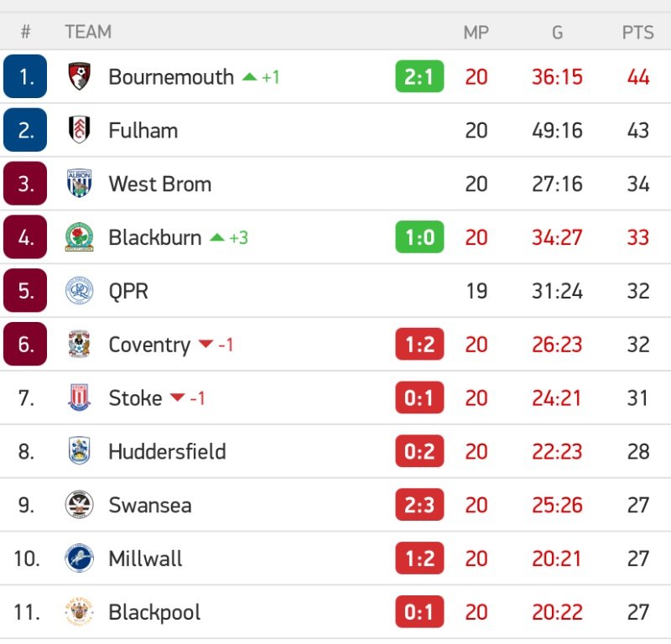
Task: Open the Millwall crest icon
Action: pyautogui.click(x=79, y=558)
